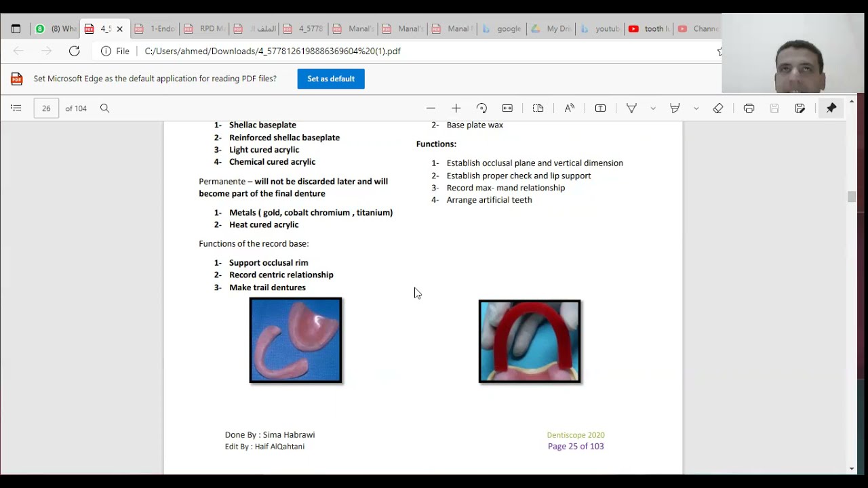
Task: Open the PDF table of contents
Action: (16, 108)
